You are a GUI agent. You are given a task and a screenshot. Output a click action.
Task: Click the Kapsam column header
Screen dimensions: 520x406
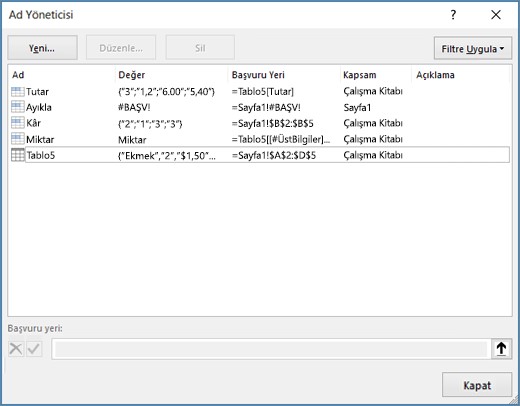(376, 75)
